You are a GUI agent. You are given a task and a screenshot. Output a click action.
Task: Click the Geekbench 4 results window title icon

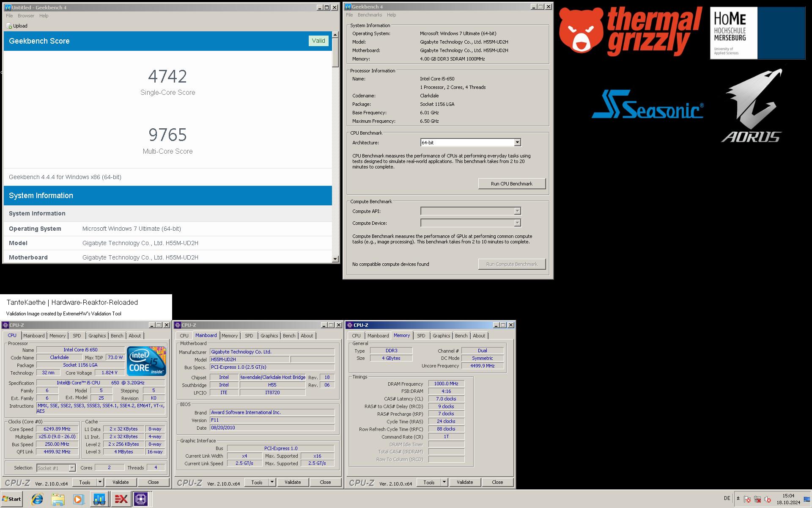[8, 8]
